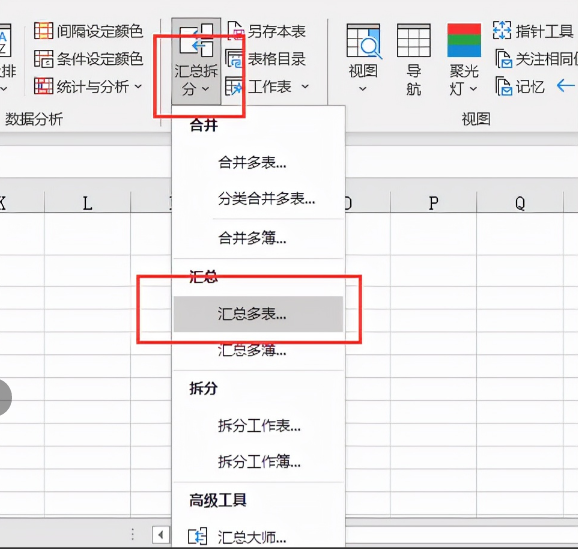Select 汇总多表... menu item
Image resolution: width=578 pixels, height=549 pixels.
258,314
